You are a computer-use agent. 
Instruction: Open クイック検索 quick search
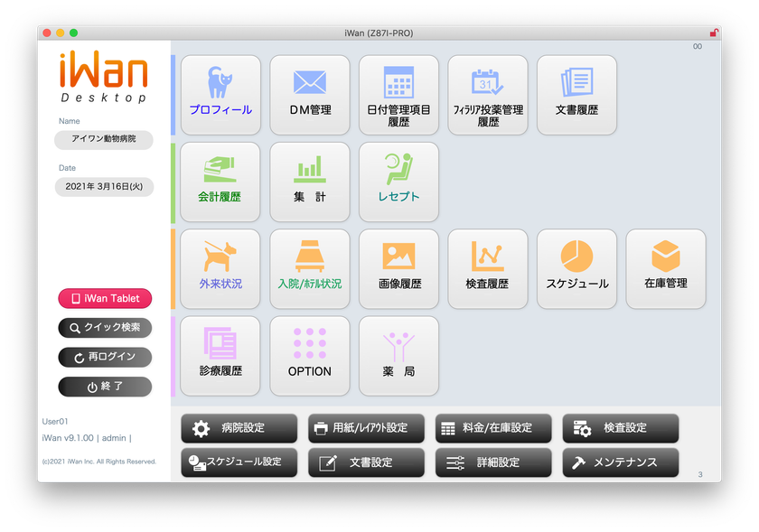105,328
